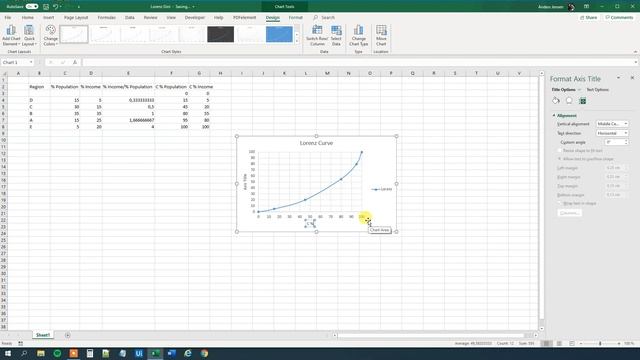Open the Format chart tools tab
This screenshot has width=640, height=360.
pos(296,18)
